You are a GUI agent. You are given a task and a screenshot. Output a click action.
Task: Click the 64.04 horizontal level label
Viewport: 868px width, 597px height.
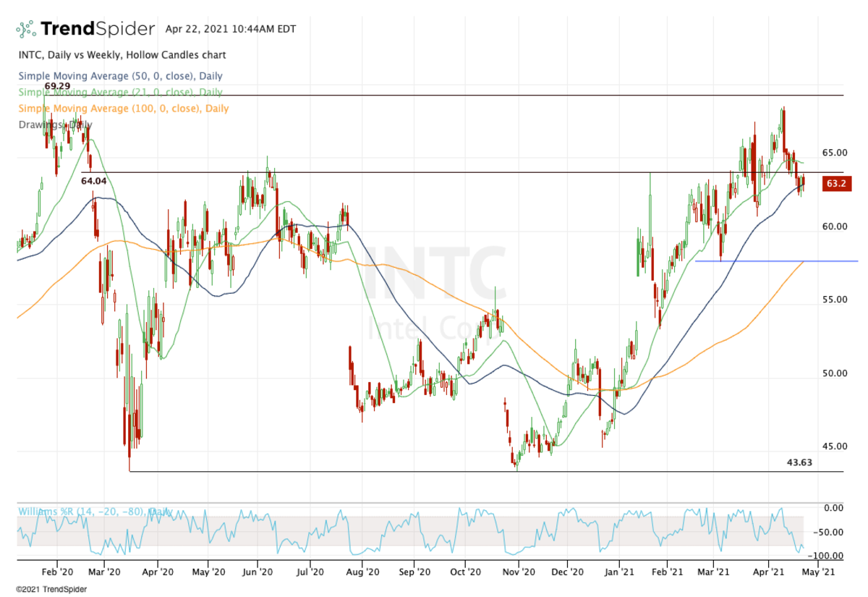pos(93,181)
